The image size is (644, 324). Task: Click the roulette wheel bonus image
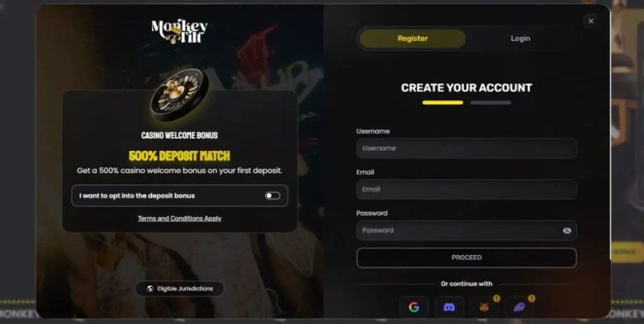coord(179,94)
